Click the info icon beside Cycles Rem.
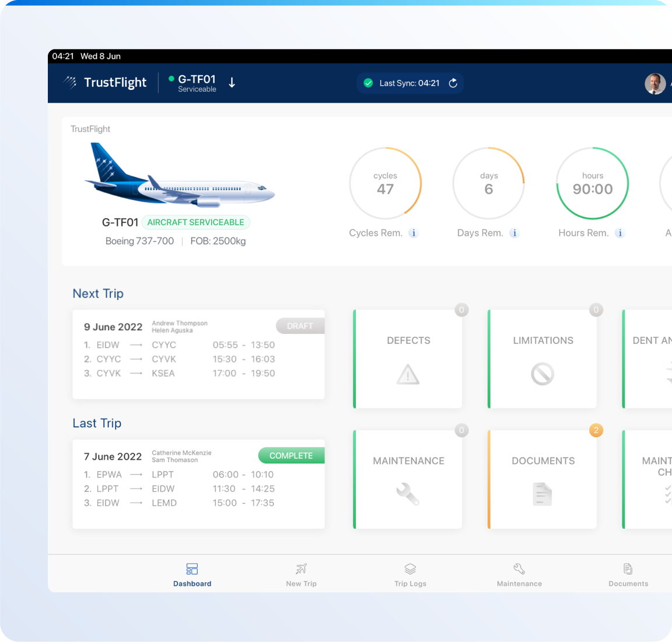This screenshot has width=672, height=642. coord(414,233)
